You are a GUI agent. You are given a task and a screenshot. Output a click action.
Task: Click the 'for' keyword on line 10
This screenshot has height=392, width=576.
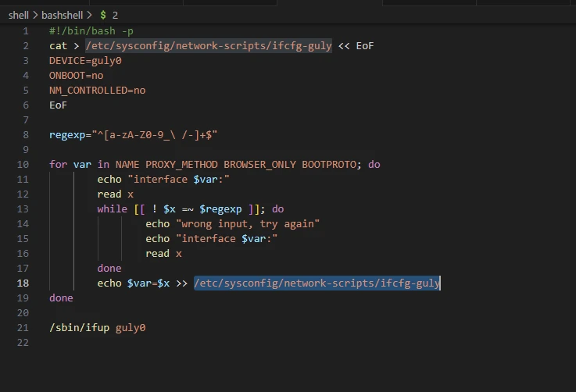point(58,165)
